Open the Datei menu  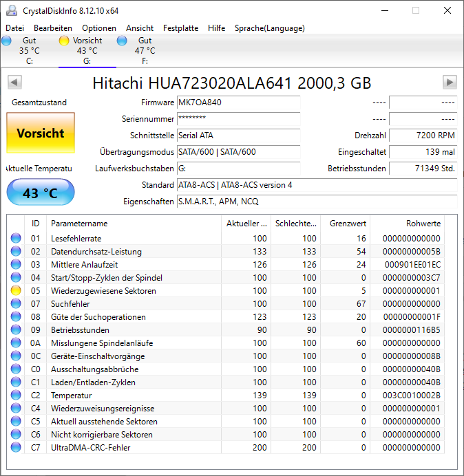coord(14,28)
